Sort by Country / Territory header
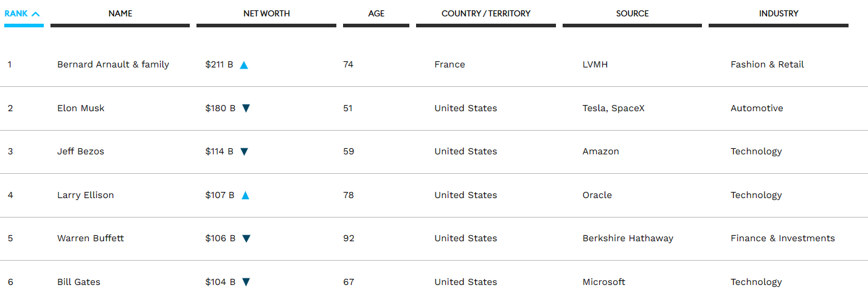 tap(485, 13)
